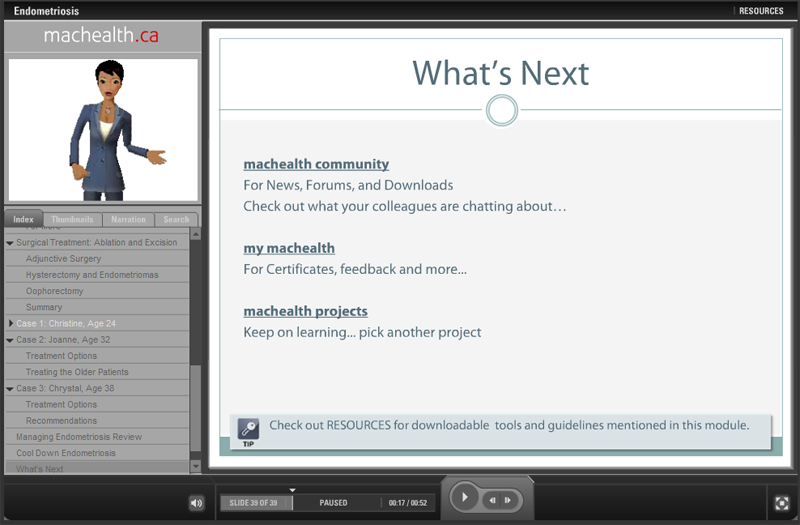
Task: Switch to the Thumbnails tab
Action: point(72,219)
